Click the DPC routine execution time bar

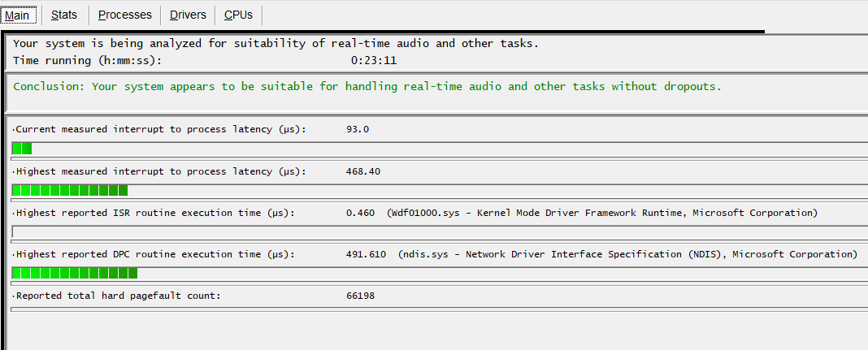click(75, 273)
